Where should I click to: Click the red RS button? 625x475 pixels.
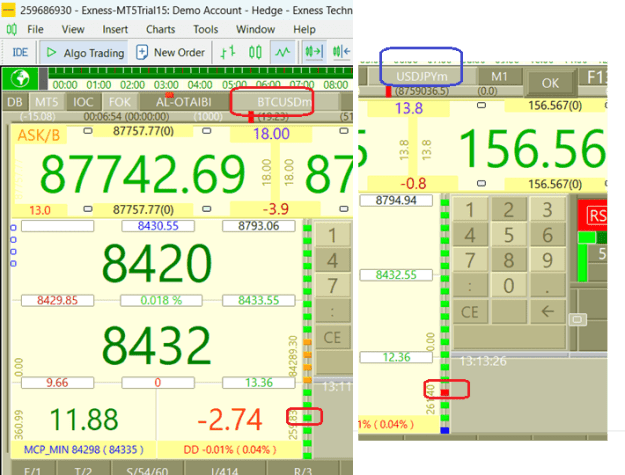tap(595, 215)
